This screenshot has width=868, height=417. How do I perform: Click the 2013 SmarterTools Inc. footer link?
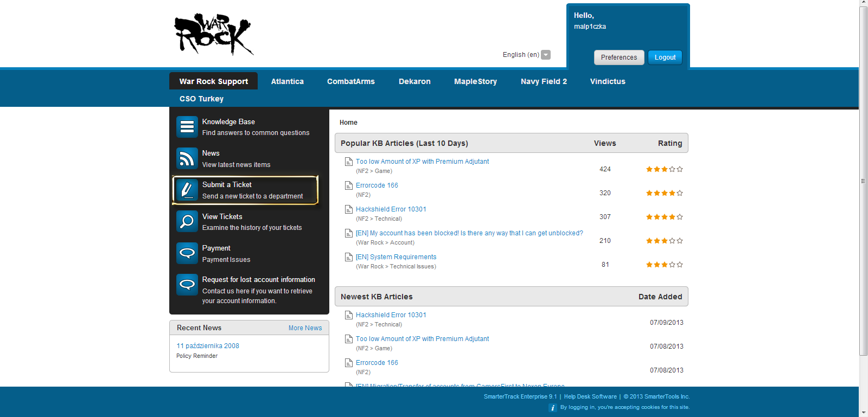[656, 397]
